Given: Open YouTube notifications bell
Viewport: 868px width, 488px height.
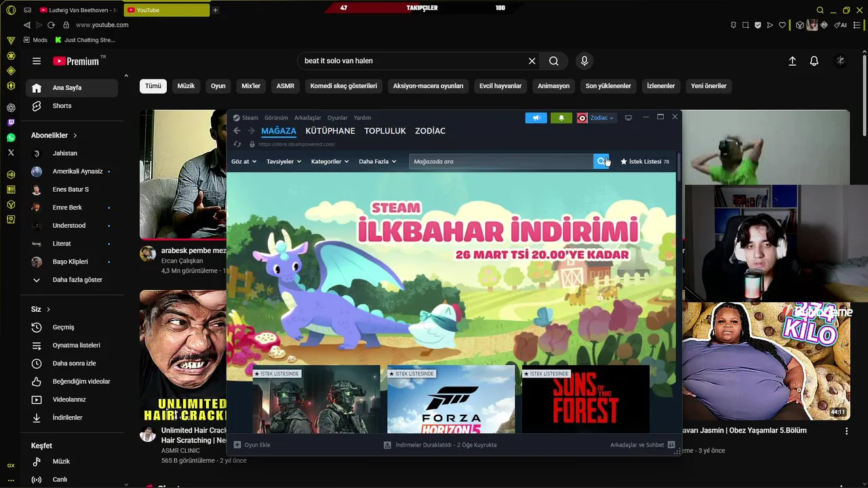Looking at the screenshot, I should tap(814, 61).
